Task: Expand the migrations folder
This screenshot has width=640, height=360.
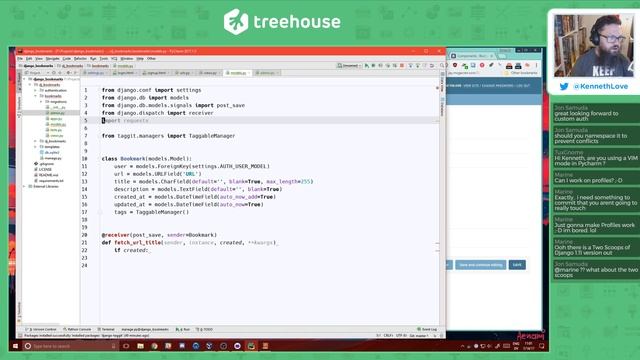Action: 41,102
